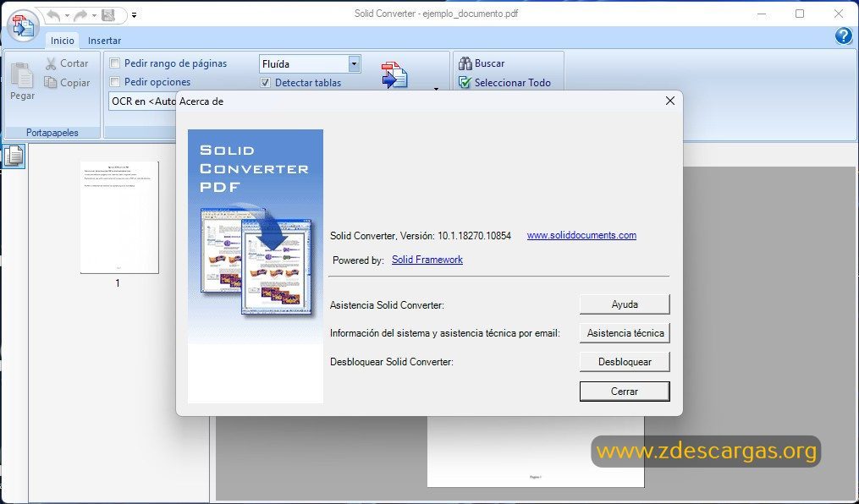Click the Desbloquear button
Image resolution: width=859 pixels, height=504 pixels.
click(x=625, y=362)
